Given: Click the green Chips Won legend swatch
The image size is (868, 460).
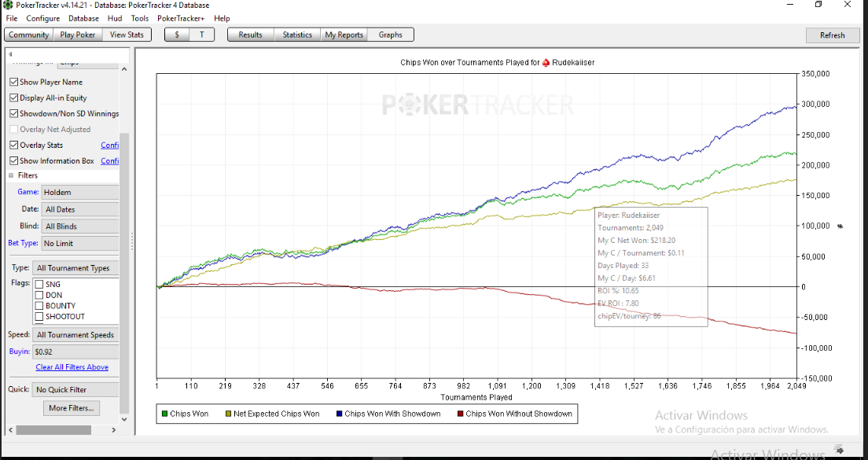Looking at the screenshot, I should [164, 414].
